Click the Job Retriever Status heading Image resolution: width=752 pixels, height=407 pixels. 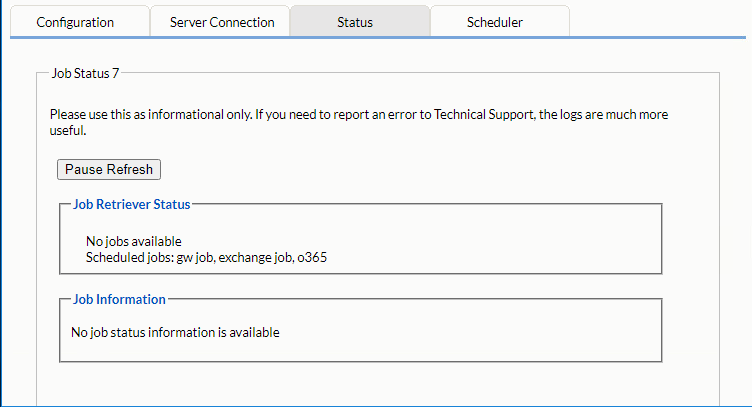(131, 204)
